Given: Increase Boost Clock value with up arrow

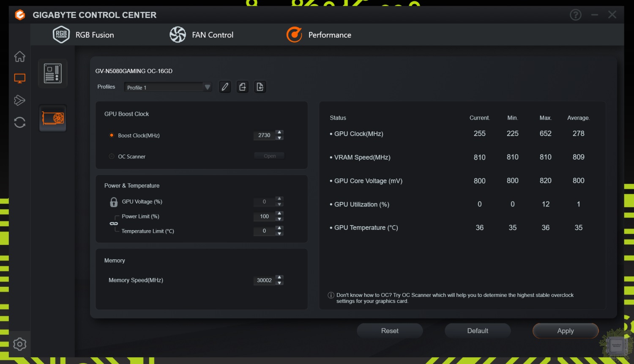Looking at the screenshot, I should 279,133.
